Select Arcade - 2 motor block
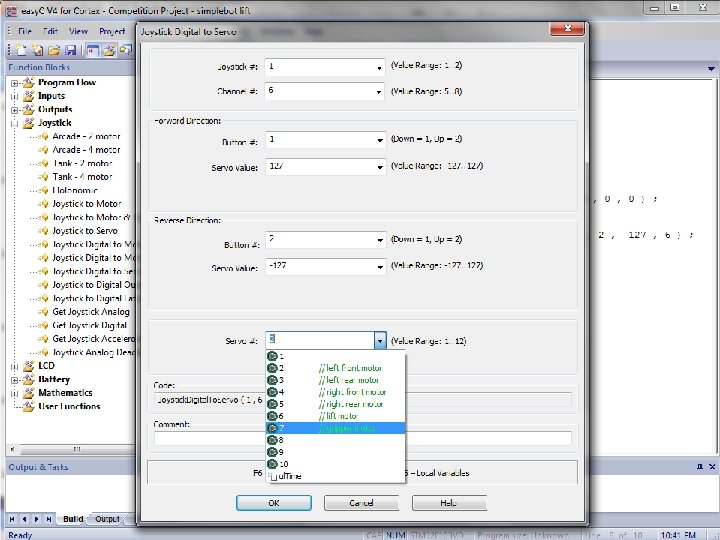720x540 pixels. click(86, 136)
